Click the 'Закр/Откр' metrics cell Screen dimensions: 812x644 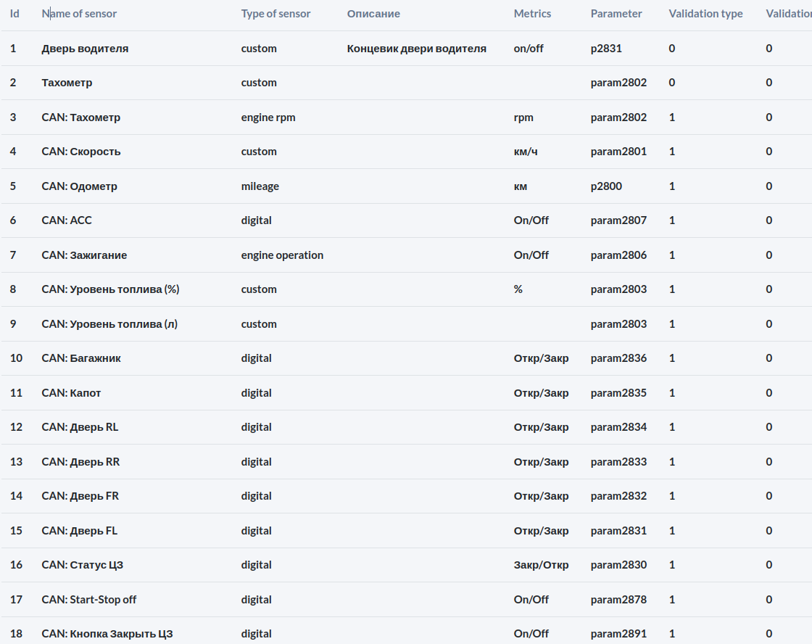tap(541, 565)
